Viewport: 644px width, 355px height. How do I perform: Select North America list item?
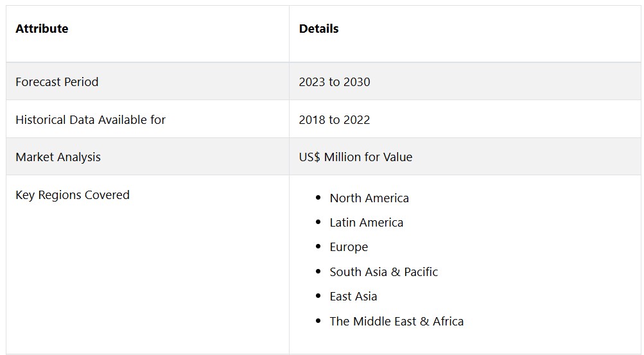[369, 198]
